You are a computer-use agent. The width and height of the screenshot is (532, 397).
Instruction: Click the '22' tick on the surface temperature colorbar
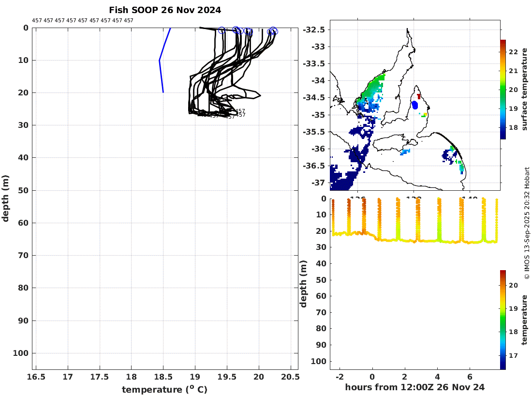tap(513, 52)
